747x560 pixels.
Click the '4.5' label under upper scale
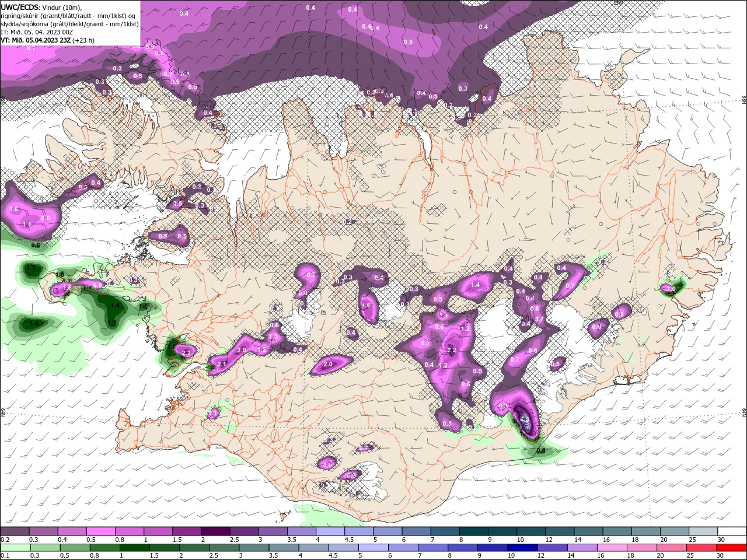pyautogui.click(x=349, y=540)
